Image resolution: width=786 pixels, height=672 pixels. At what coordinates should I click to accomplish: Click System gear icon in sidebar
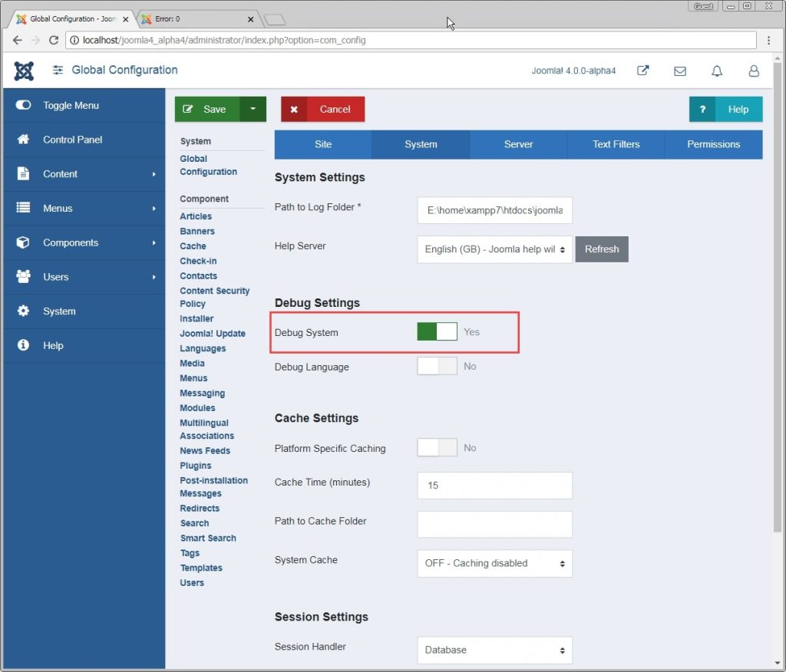(23, 311)
